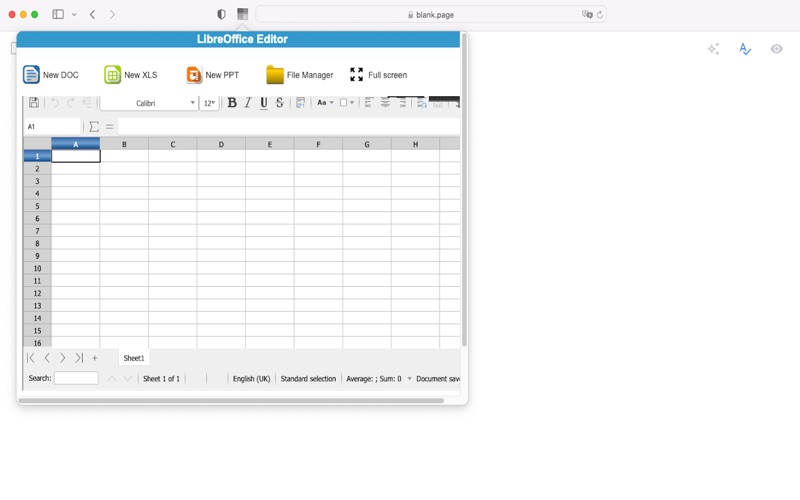The height and width of the screenshot is (500, 800).
Task: Create a New XLS spreadsheet
Action: click(131, 75)
